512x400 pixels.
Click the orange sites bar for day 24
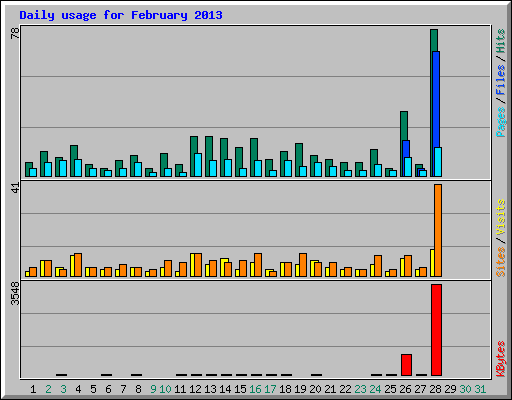click(378, 266)
